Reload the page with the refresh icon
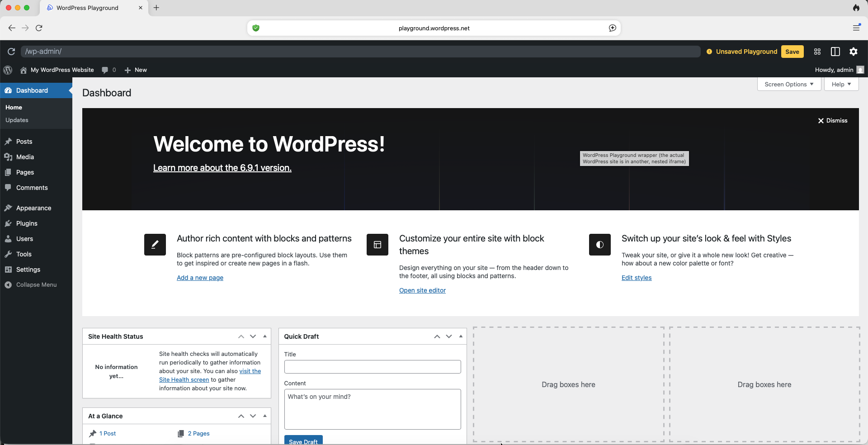 11,52
